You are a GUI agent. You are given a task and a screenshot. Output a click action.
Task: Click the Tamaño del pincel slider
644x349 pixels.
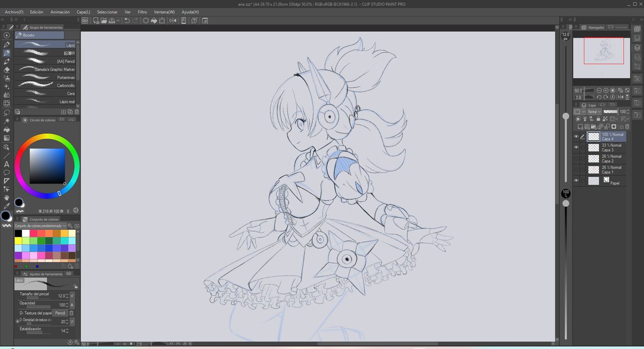39,298
